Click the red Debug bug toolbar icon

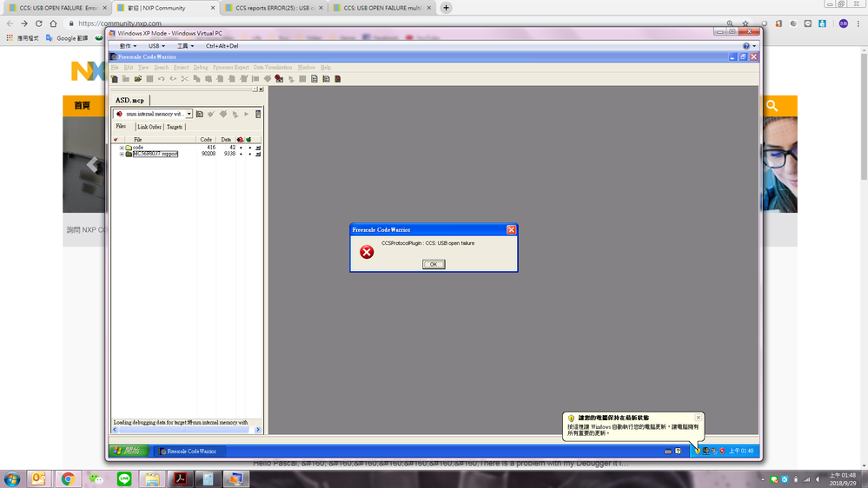coord(279,79)
